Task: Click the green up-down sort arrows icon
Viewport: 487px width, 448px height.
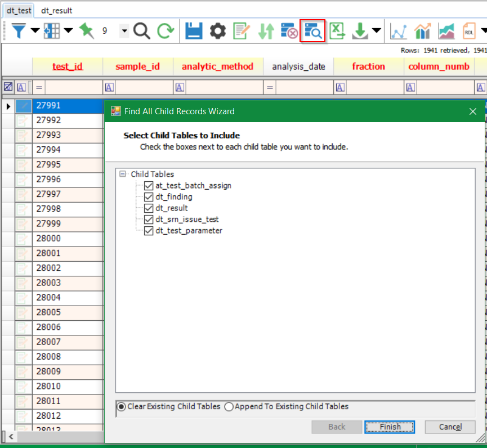Action: (266, 31)
